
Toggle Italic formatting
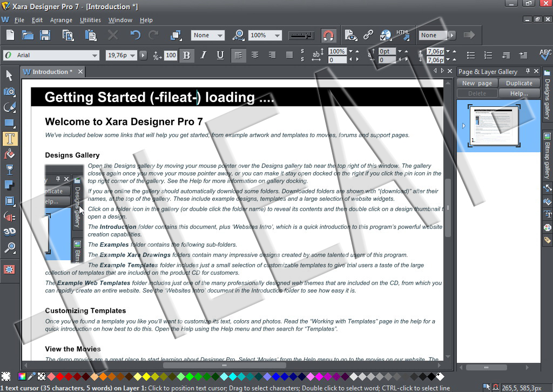204,56
